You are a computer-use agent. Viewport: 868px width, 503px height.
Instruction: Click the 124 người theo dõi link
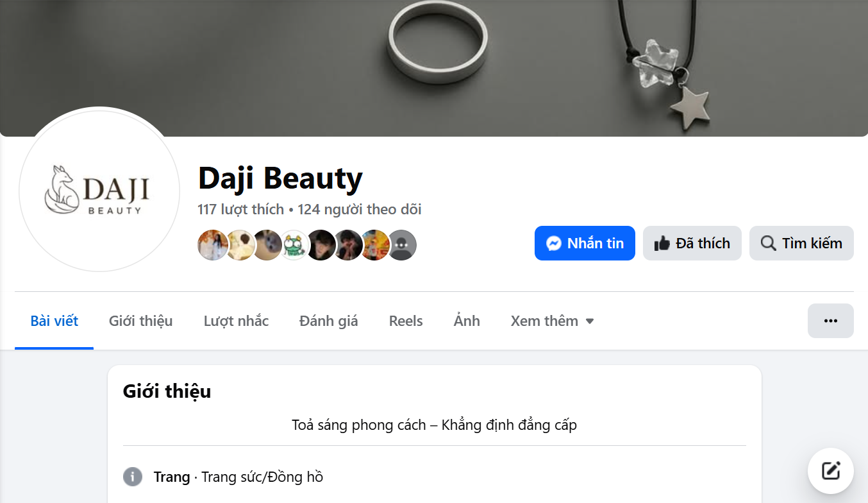(x=360, y=209)
